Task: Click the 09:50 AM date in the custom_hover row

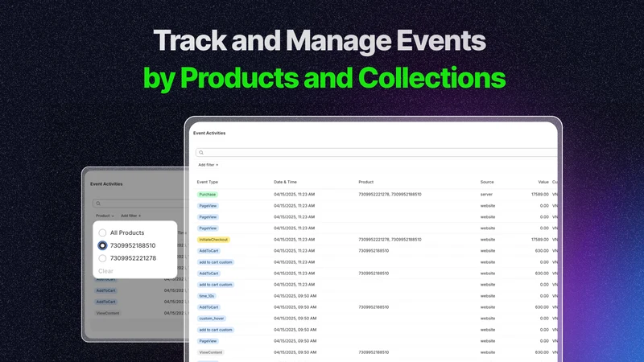Action: (295, 319)
